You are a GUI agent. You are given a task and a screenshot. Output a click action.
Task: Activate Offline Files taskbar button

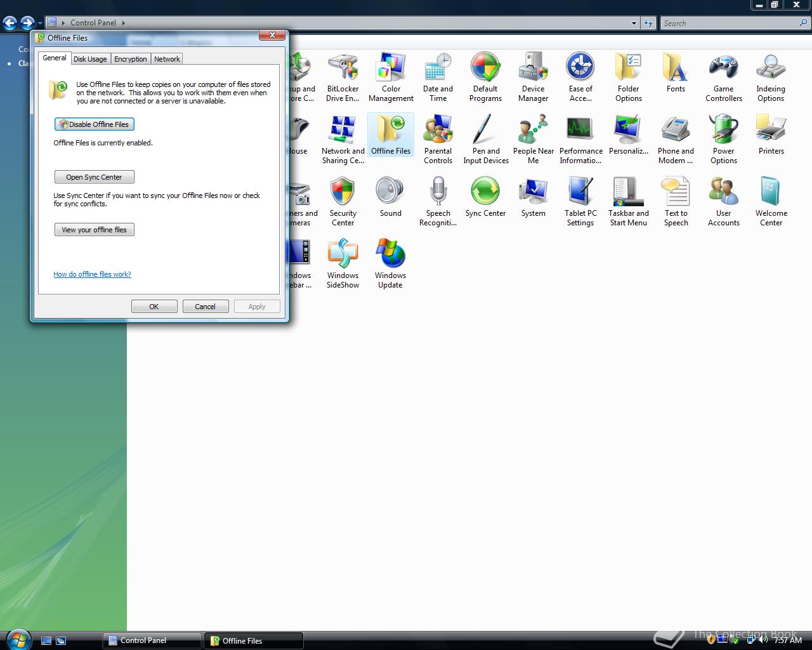coord(254,640)
